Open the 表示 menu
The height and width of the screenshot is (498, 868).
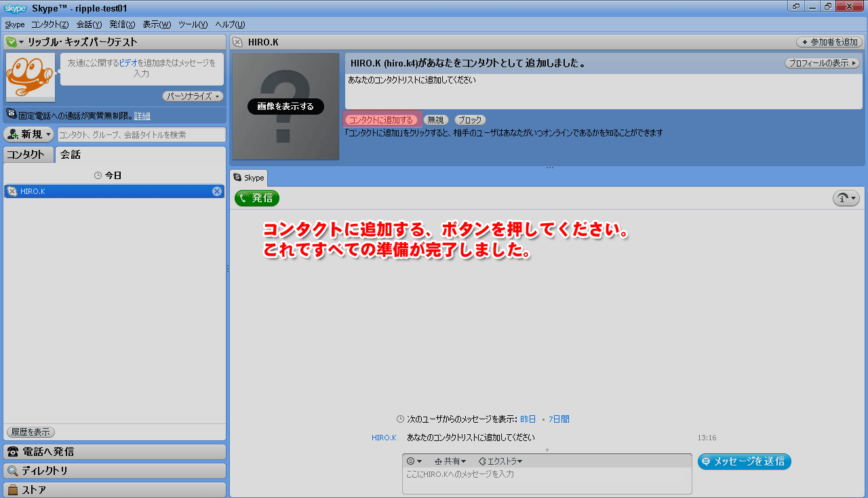pos(157,24)
